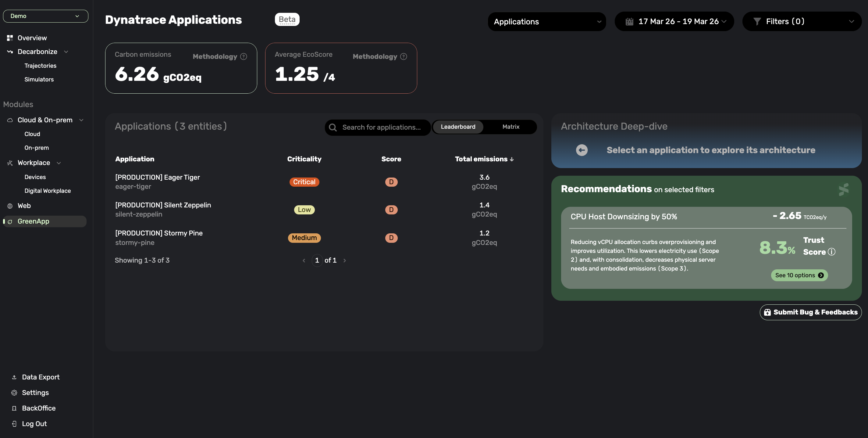Image resolution: width=868 pixels, height=438 pixels.
Task: Click the Decarbonize trend icon
Action: [x=10, y=52]
